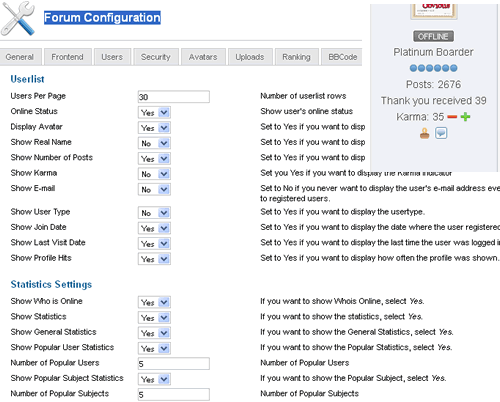Screen dimensions: 500x402
Task: Expand the Show Who is Online dropdown
Action: 154,302
